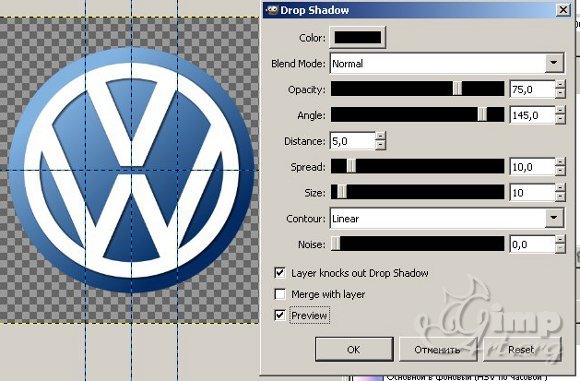
Task: Confirm with the OK button
Action: click(354, 349)
